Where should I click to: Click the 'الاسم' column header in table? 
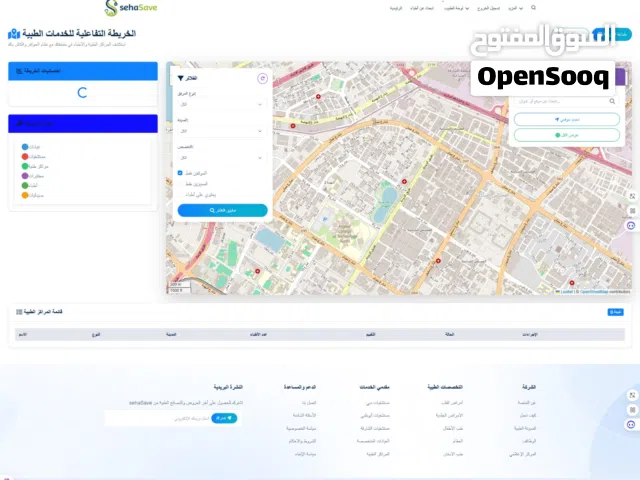click(22, 335)
